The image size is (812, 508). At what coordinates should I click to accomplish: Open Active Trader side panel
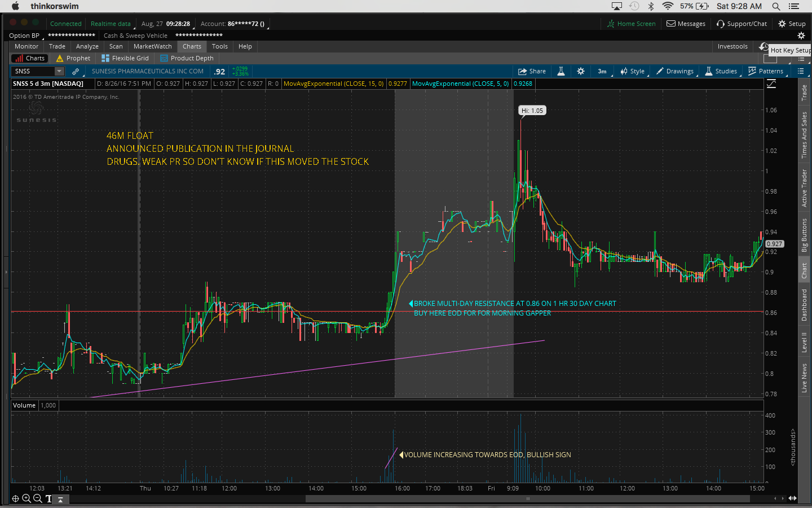click(x=805, y=188)
